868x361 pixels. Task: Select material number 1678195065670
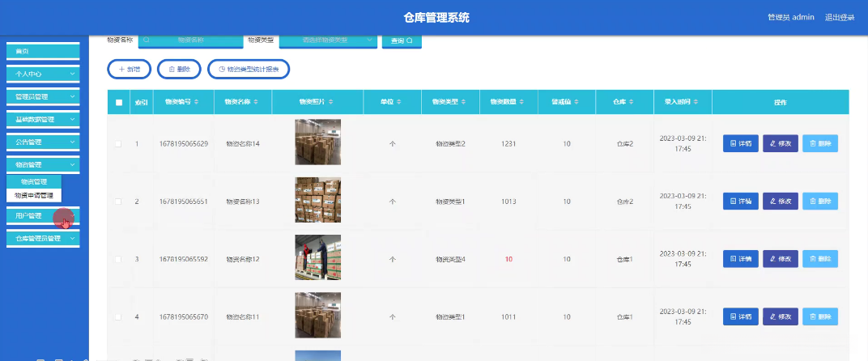[x=184, y=317]
